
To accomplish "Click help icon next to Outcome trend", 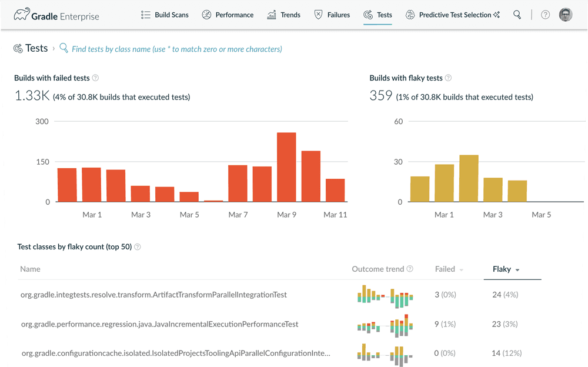I will click(x=410, y=269).
